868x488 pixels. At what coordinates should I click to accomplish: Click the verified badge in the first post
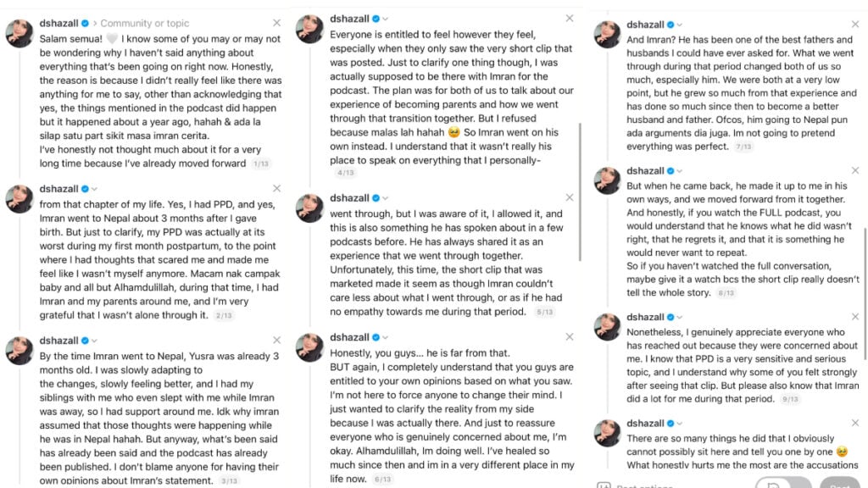(86, 23)
